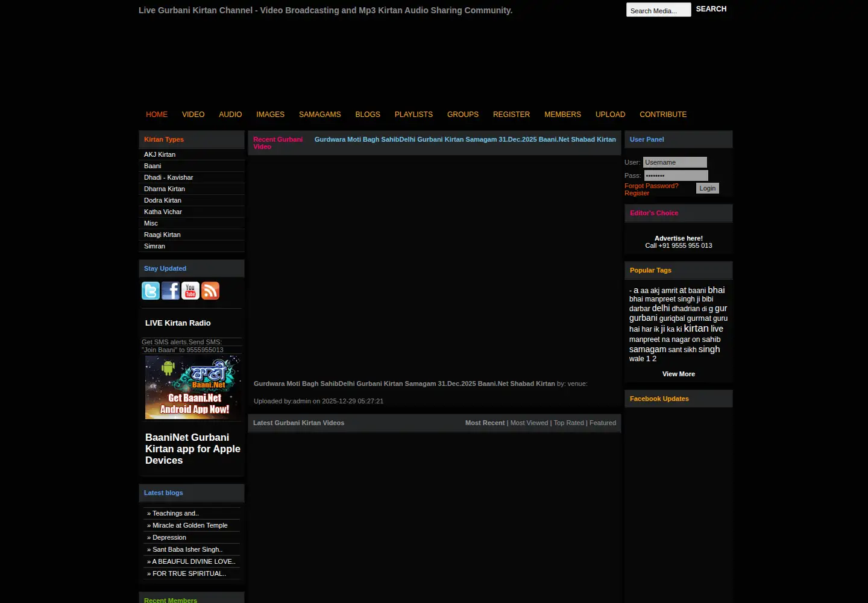This screenshot has width=868, height=603.
Task: Focus the Pass password field
Action: (x=676, y=175)
